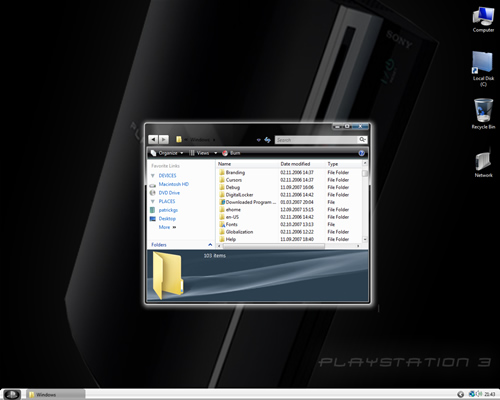Select the Help folder
Viewport: 500px width, 400px height.
pos(231,239)
